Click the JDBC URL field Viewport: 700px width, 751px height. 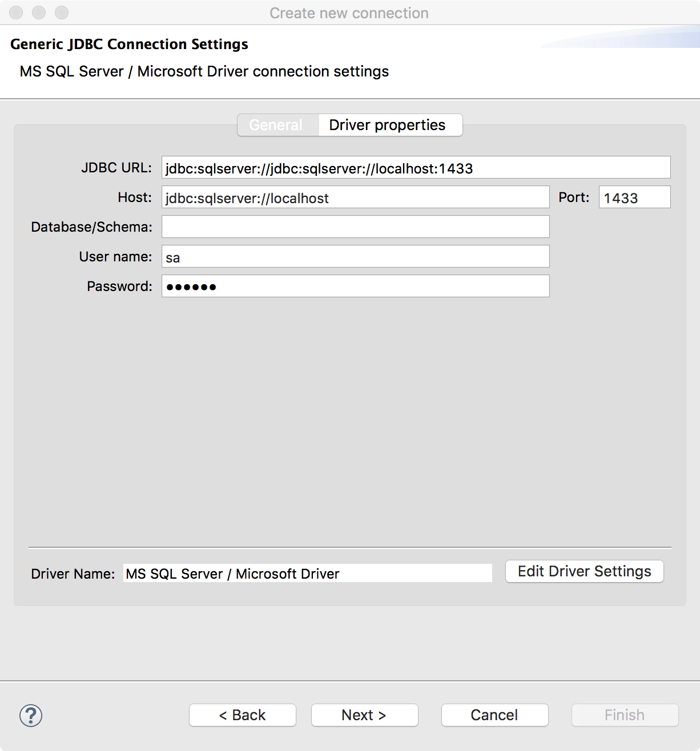click(x=416, y=168)
